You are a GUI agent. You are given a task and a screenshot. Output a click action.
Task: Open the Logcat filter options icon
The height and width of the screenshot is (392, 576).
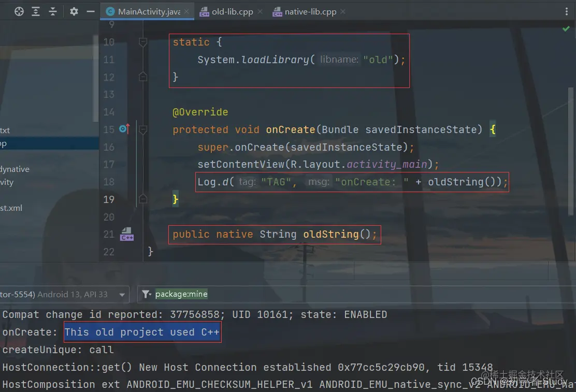(147, 294)
